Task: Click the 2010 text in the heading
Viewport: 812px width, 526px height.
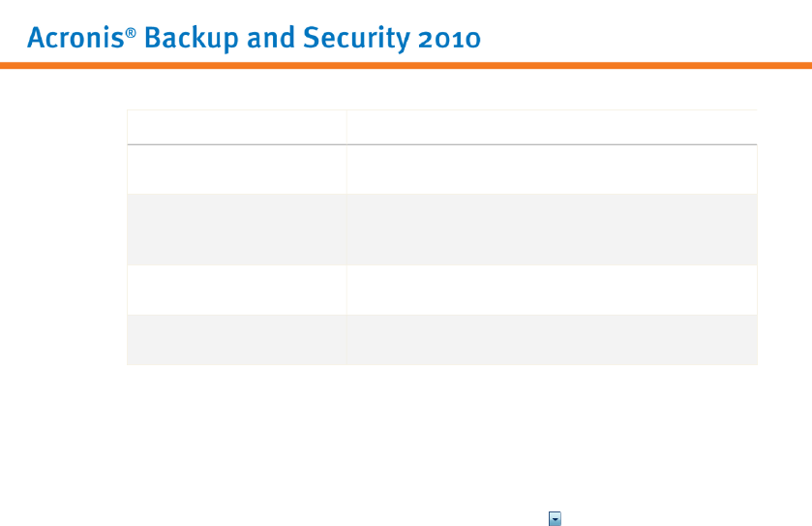Action: (x=446, y=39)
